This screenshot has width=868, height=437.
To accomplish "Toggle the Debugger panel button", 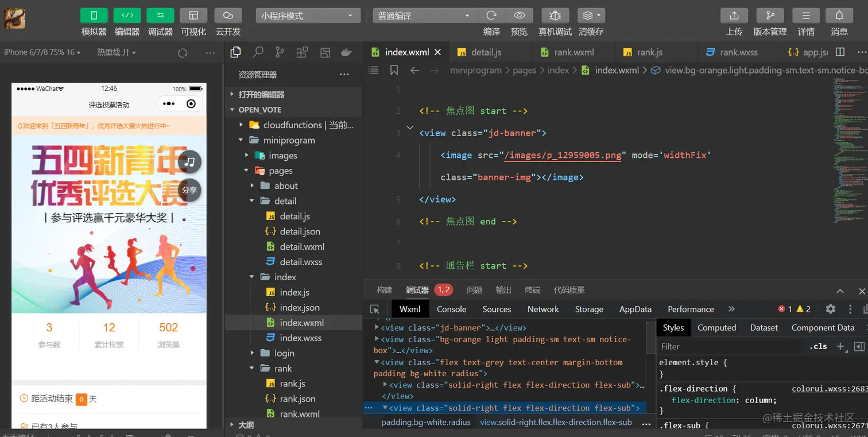I will 160,16.
